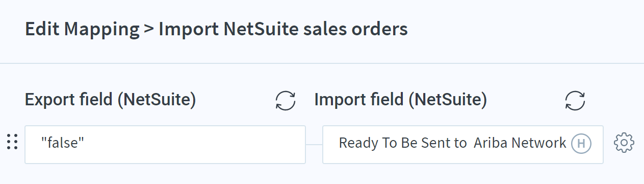Click the breadcrumb arrow separator in title
644x184 pixels.
tap(149, 30)
